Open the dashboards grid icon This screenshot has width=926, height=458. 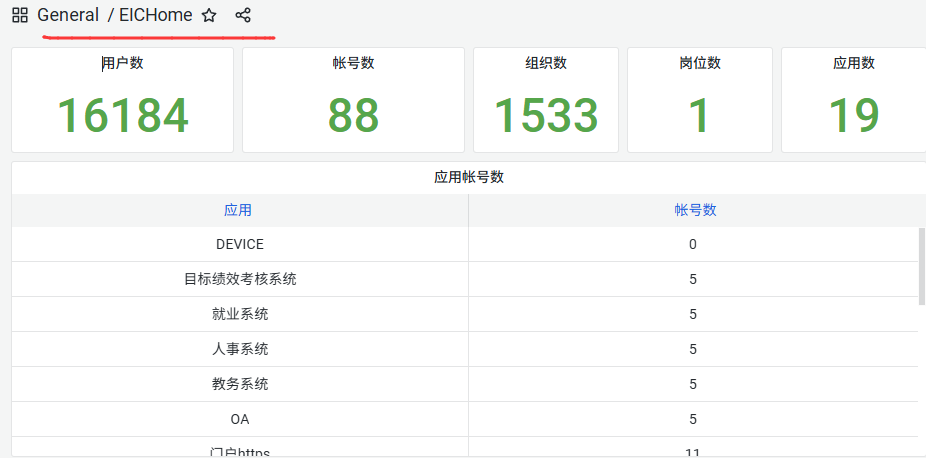click(x=20, y=15)
